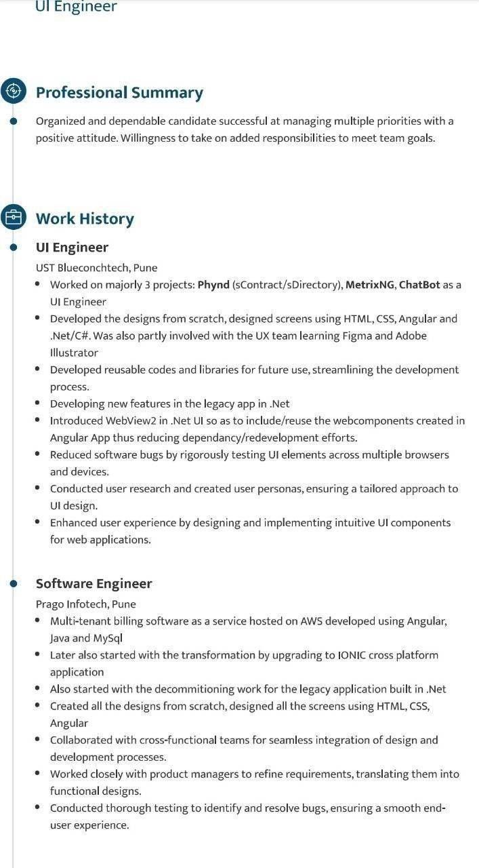Click the bold Phynd project name
Screen dimensions: 479x868
point(213,285)
